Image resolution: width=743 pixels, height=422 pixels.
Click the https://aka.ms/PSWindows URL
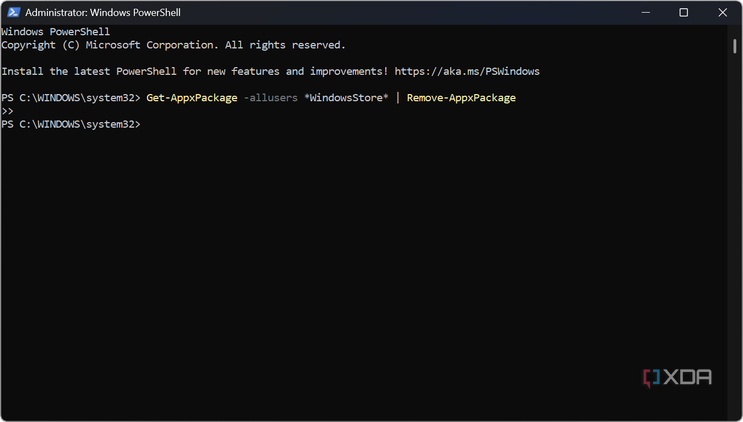467,71
